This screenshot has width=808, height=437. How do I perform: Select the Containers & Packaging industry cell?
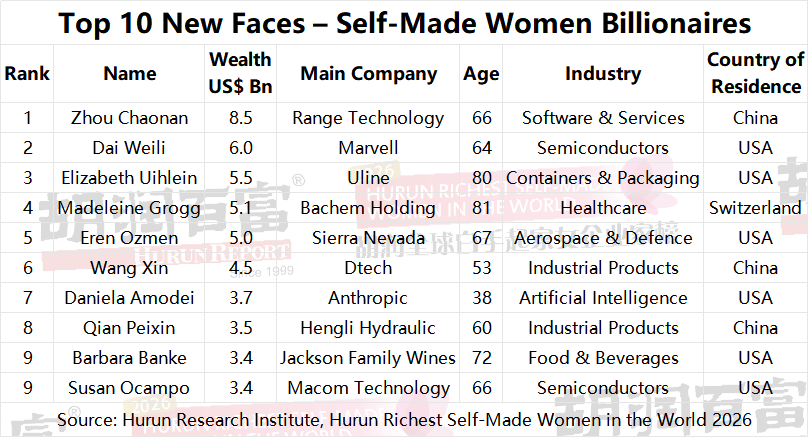603,178
